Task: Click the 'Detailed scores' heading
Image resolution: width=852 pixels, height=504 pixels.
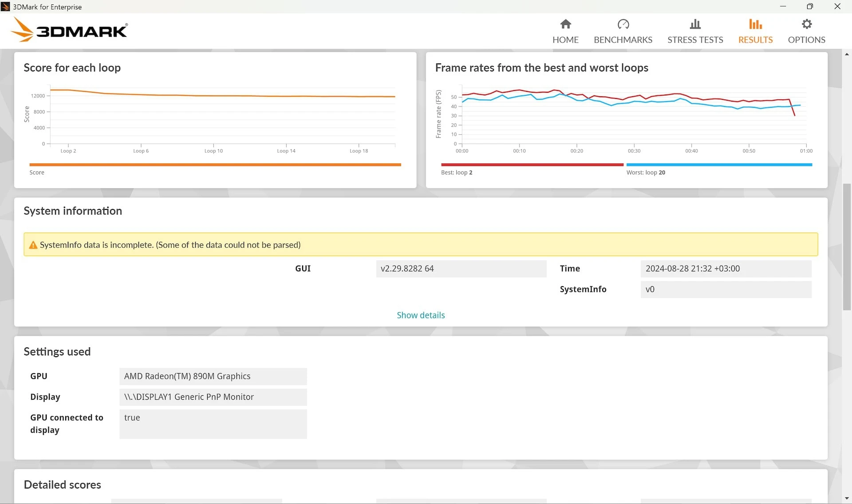Action: click(62, 484)
